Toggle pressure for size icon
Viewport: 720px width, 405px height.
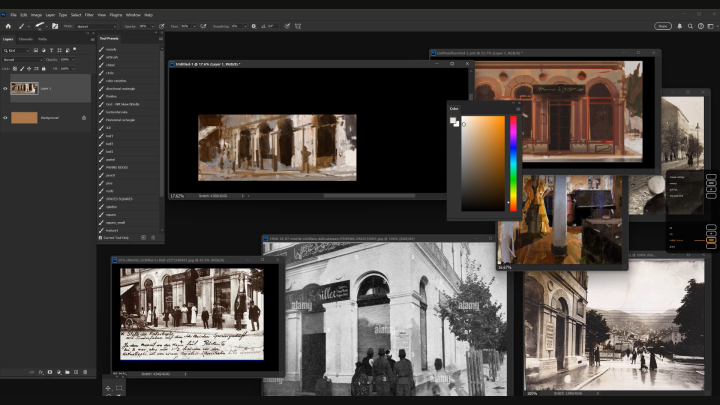click(x=287, y=26)
